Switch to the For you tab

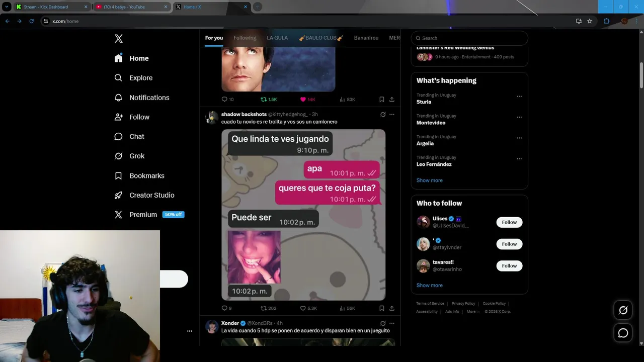pyautogui.click(x=214, y=38)
